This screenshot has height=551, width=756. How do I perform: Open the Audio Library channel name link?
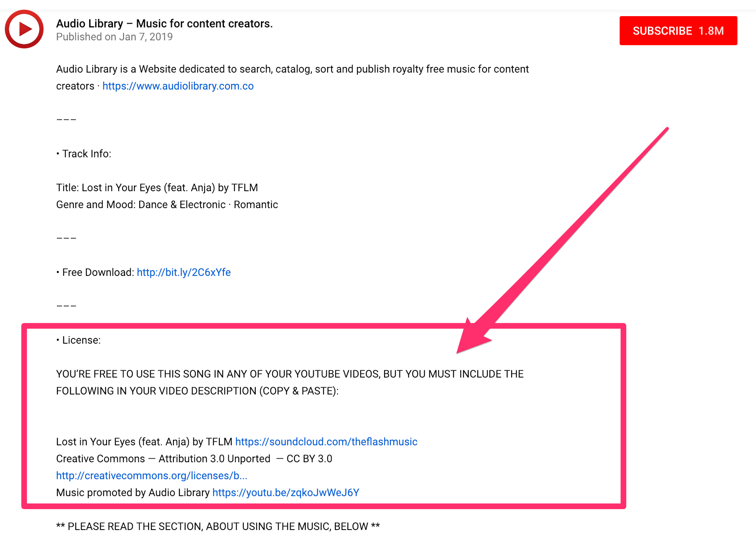coord(164,23)
